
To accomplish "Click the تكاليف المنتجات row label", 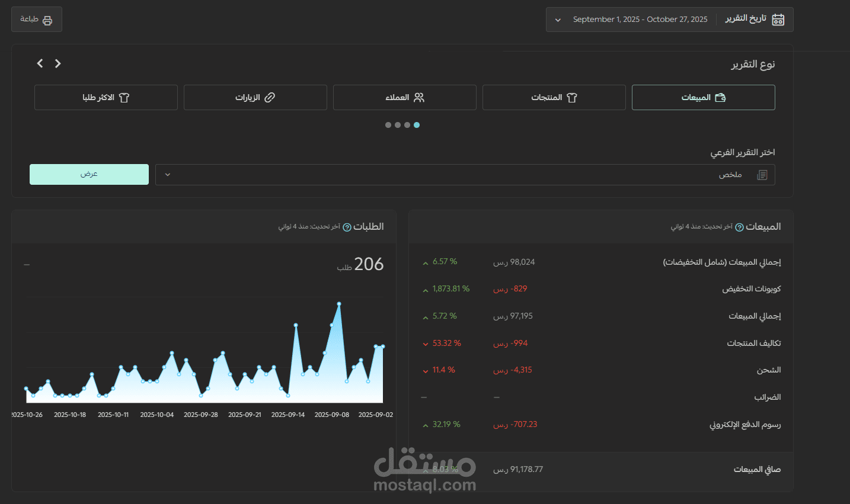I will pos(754,344).
